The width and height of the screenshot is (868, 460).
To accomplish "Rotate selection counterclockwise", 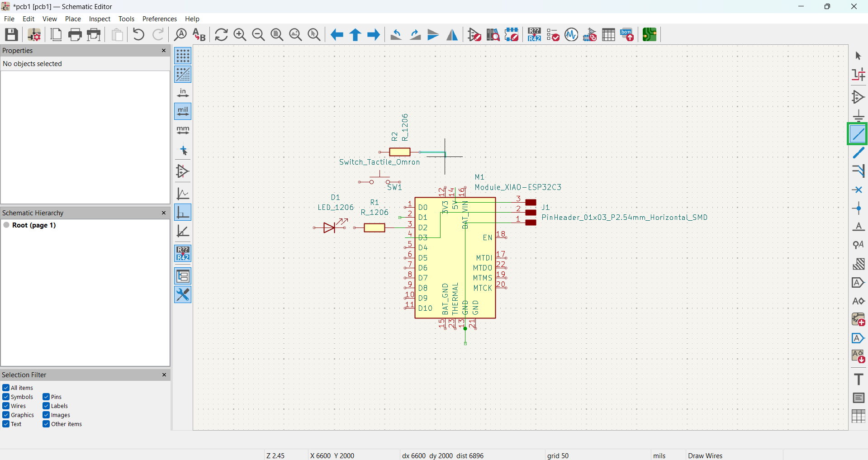I will (x=396, y=34).
